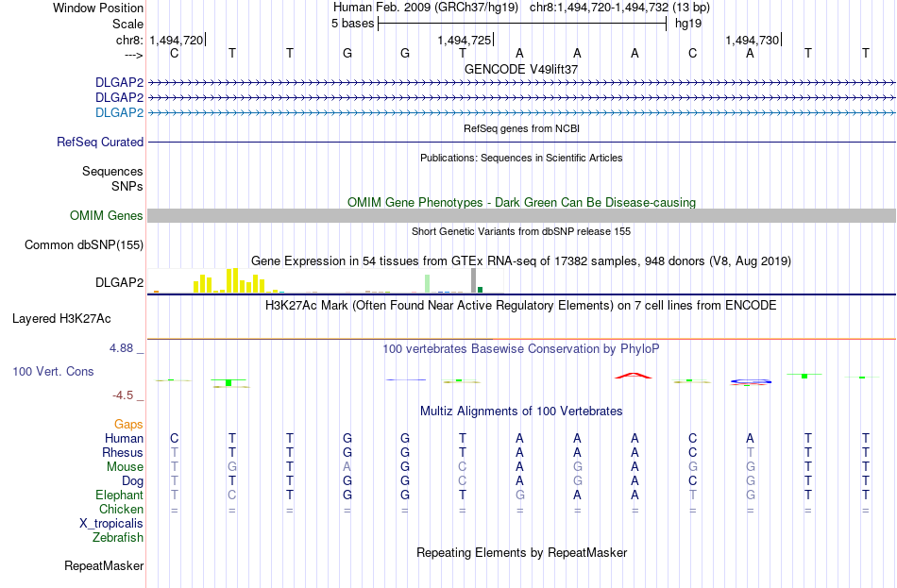
Task: Click the Window Position label
Action: click(98, 8)
